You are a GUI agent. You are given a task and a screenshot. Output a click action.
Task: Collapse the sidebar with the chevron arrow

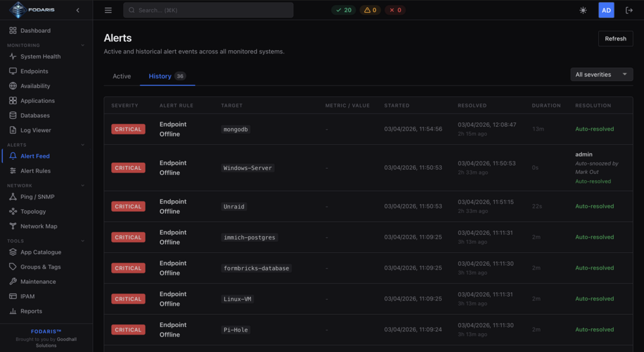click(x=78, y=10)
